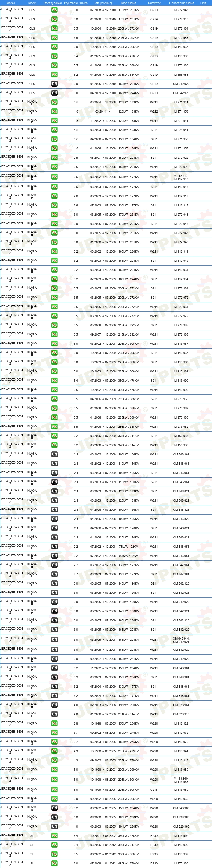The height and width of the screenshot is (868, 212).
Task: Select engine code M 112.922
Action: click(x=181, y=723)
